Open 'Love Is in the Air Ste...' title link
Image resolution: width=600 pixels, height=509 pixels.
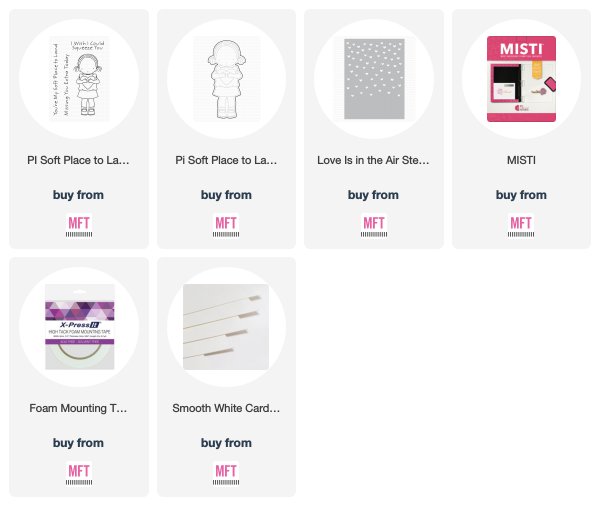(x=373, y=160)
